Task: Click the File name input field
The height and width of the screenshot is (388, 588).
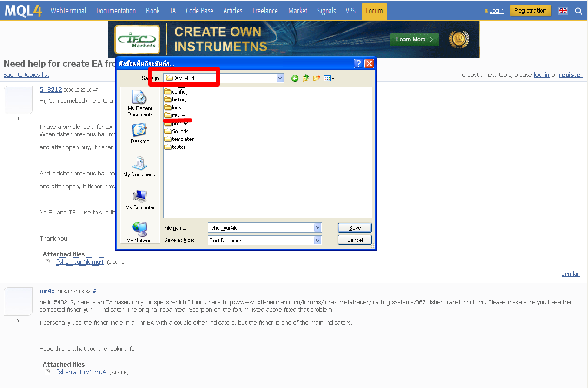Action: click(261, 227)
